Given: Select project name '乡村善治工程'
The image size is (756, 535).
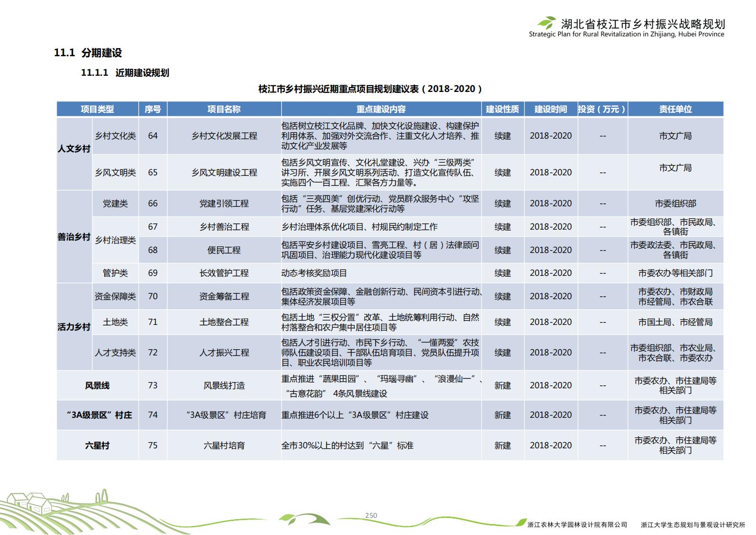Looking at the screenshot, I should click(x=224, y=227).
